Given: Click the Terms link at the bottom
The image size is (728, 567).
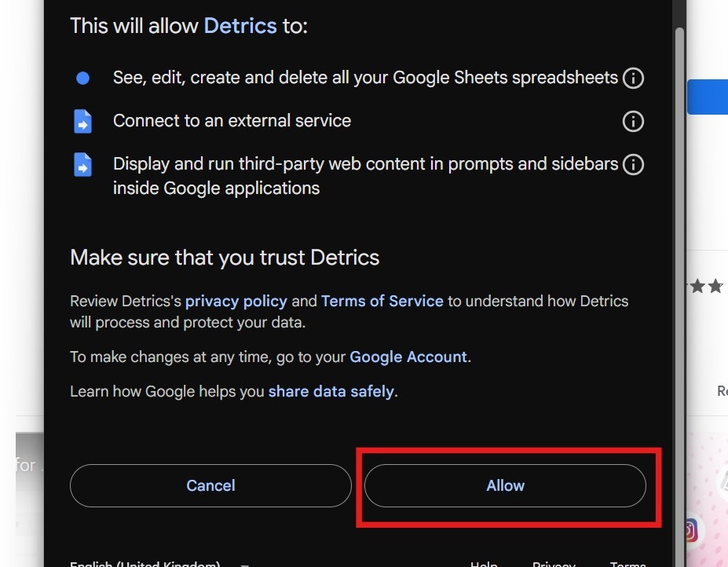Looking at the screenshot, I should (627, 563).
